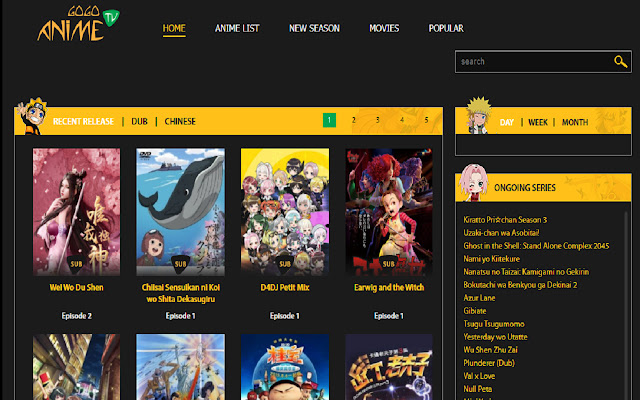Open Val x Love in ongoing series

pos(479,376)
